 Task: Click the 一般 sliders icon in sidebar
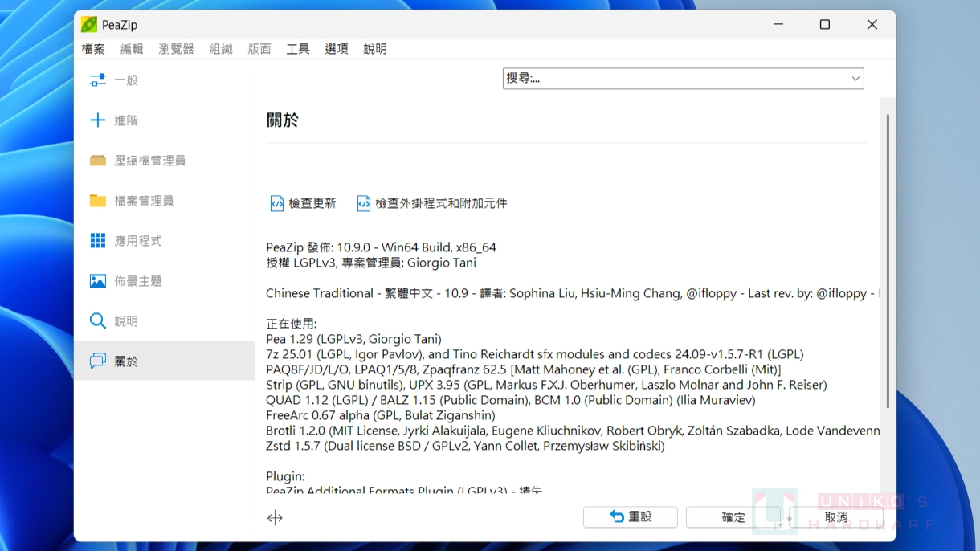(98, 80)
